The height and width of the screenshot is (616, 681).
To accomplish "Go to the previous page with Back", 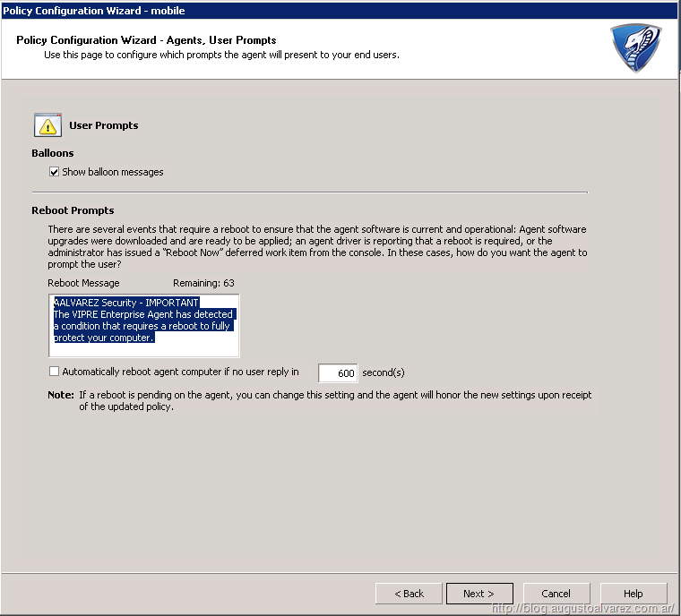I will (x=408, y=593).
